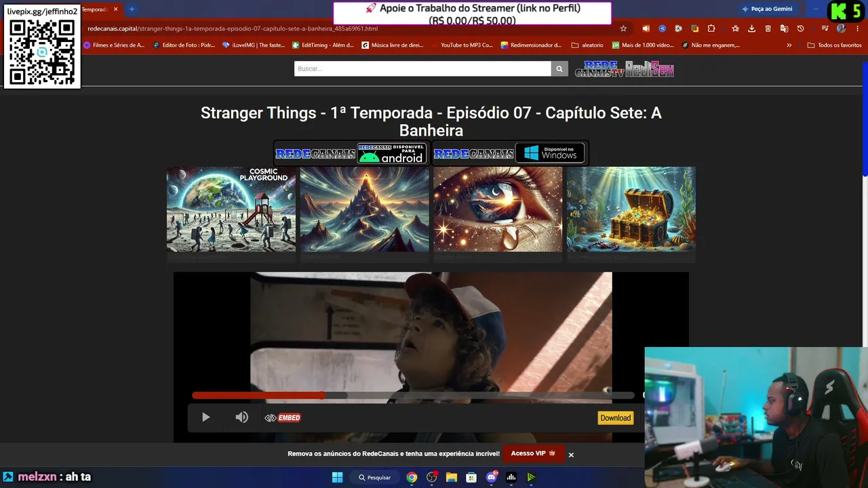Open the media controls toolbar icon
Screen dimensions: 868x488
pyautogui.click(x=825, y=28)
